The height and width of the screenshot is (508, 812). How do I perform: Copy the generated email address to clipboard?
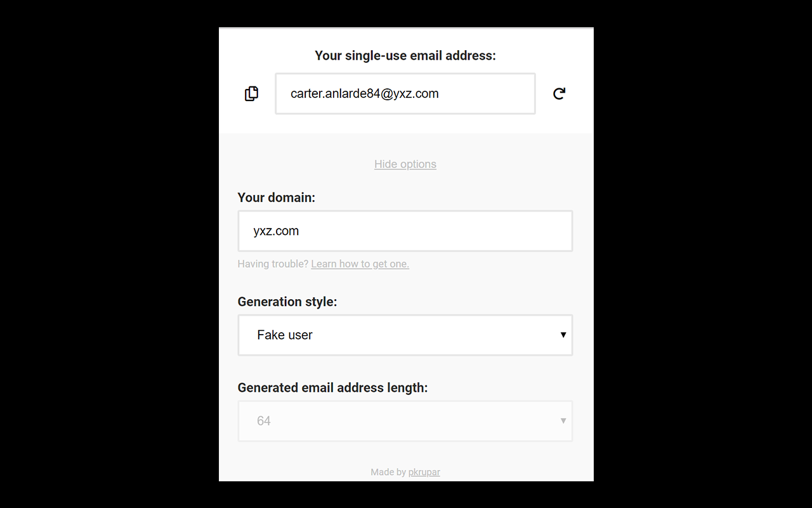click(x=251, y=93)
